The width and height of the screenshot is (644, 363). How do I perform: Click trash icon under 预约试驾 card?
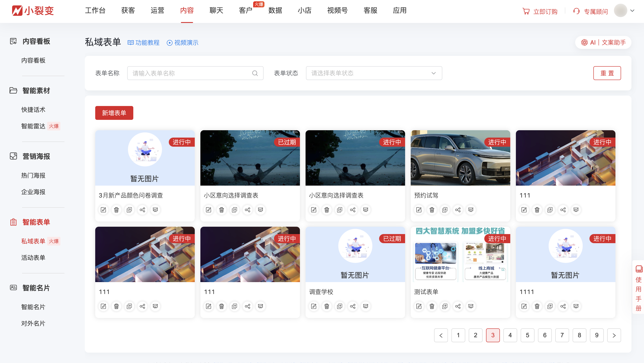pos(432,210)
